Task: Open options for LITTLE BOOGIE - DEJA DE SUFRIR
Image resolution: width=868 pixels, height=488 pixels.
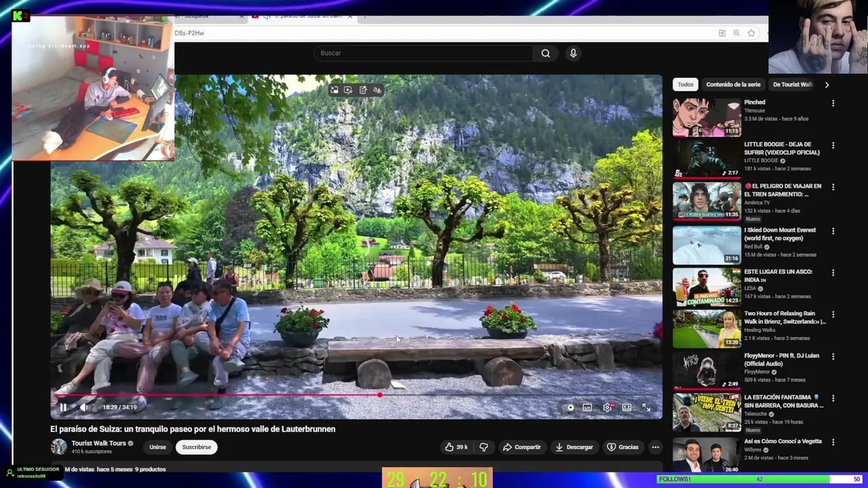Action: click(833, 146)
